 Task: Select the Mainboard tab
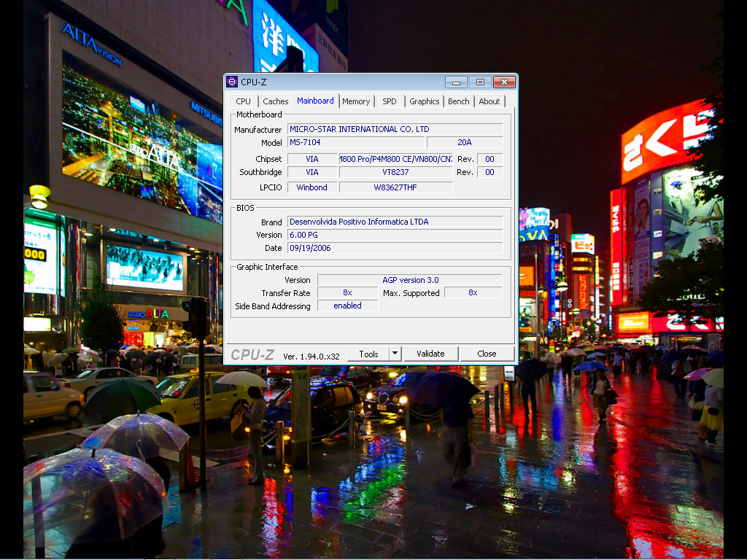click(315, 101)
